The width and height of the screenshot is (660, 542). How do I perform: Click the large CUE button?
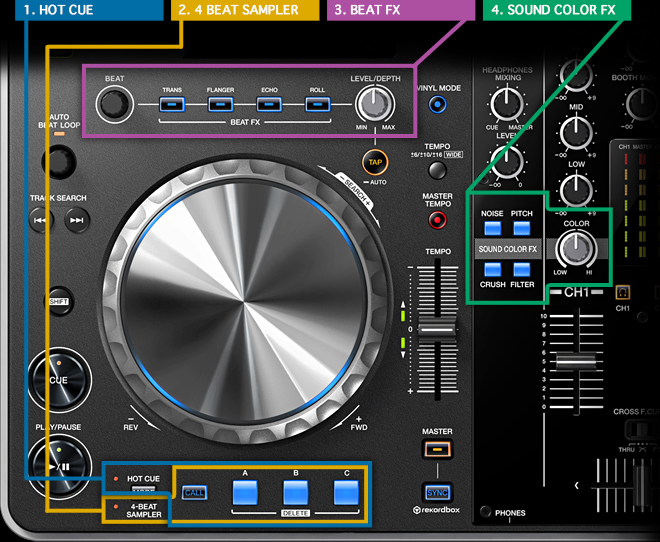click(x=59, y=380)
